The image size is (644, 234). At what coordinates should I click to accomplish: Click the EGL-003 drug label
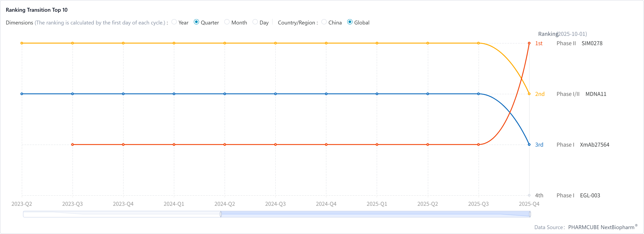point(590,195)
